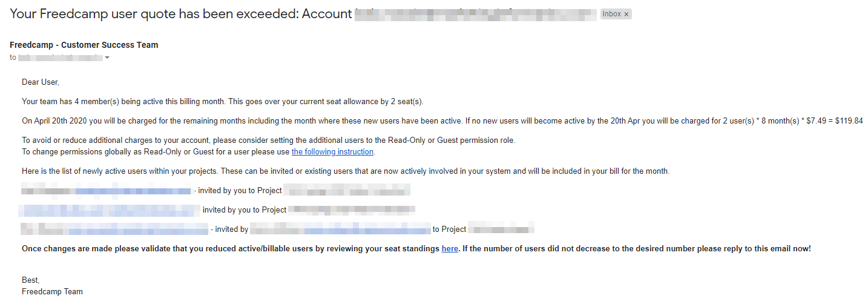The height and width of the screenshot is (307, 868).
Task: Remove the Inbox label with its x
Action: (626, 14)
